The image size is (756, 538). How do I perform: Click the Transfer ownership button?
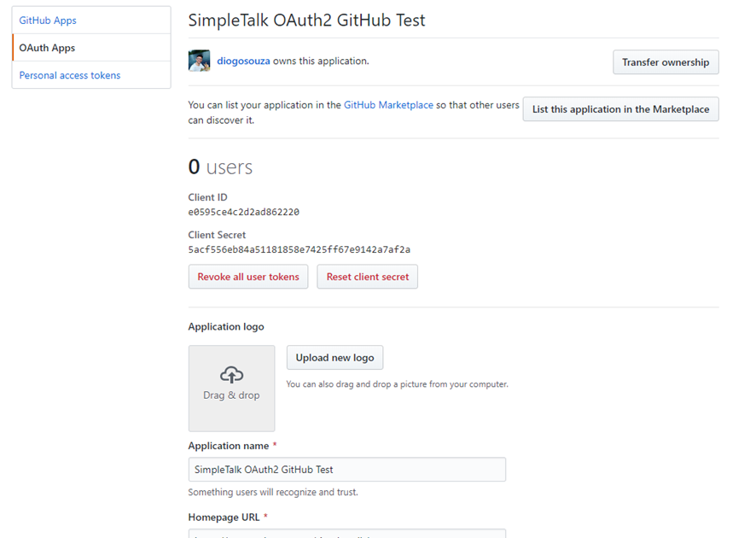tap(666, 62)
